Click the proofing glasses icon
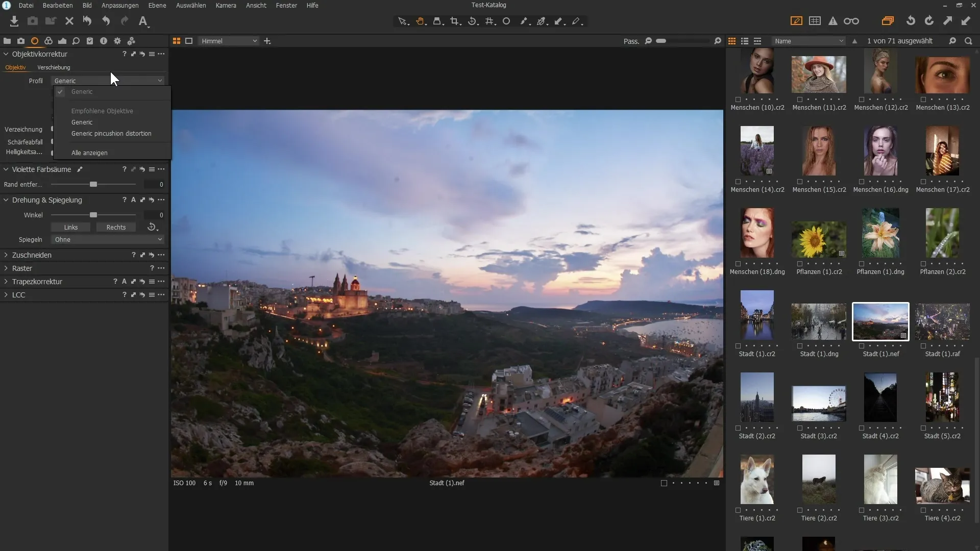The width and height of the screenshot is (980, 551). pos(851,21)
